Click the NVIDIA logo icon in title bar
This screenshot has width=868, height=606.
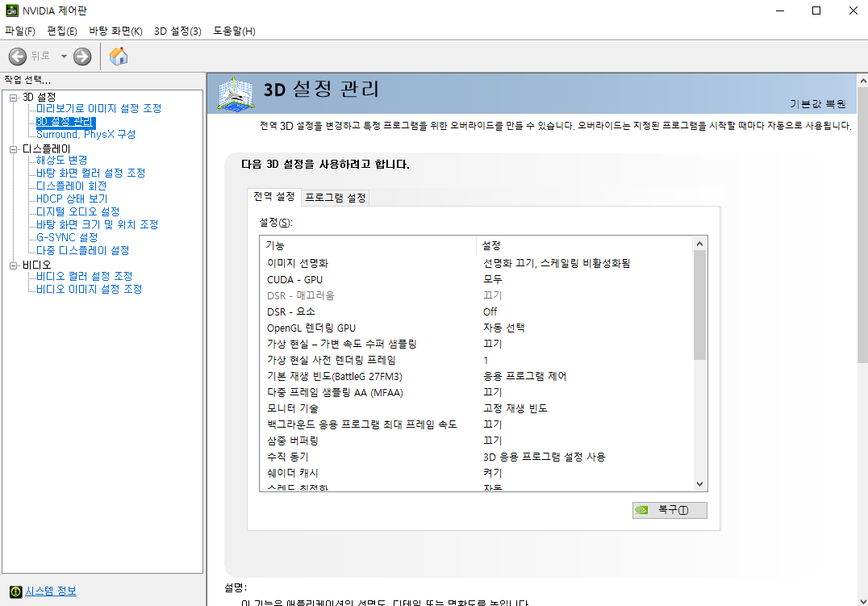tap(11, 10)
